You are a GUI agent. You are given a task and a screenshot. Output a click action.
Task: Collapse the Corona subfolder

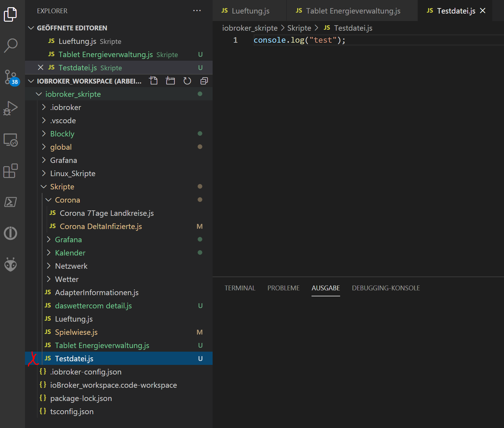point(49,200)
